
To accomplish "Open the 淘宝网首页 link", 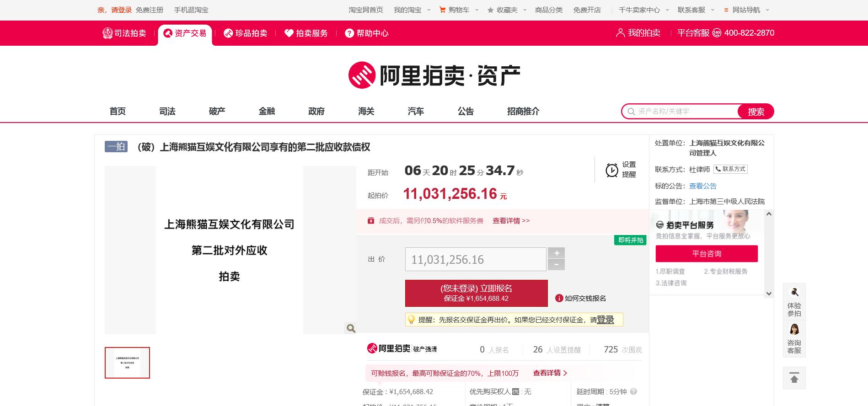I will click(x=366, y=10).
